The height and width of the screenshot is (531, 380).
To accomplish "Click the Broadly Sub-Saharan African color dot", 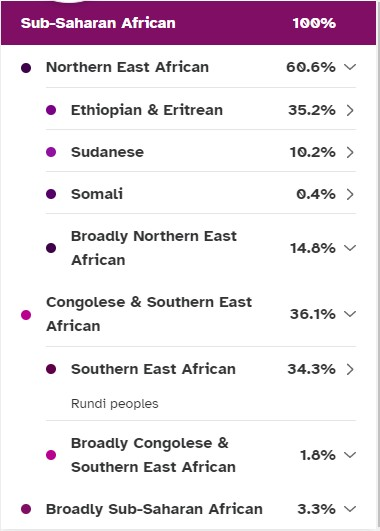I will click(x=26, y=509).
